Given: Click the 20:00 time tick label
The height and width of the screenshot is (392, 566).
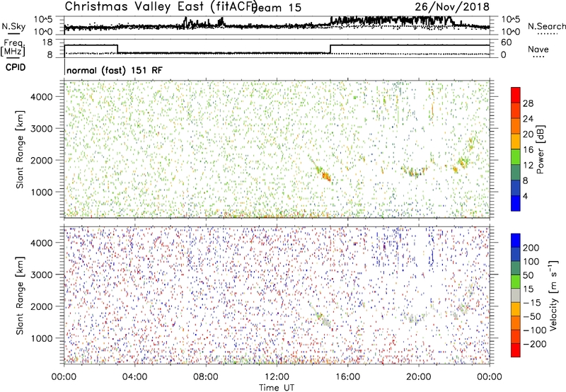Looking at the screenshot, I should (x=419, y=377).
